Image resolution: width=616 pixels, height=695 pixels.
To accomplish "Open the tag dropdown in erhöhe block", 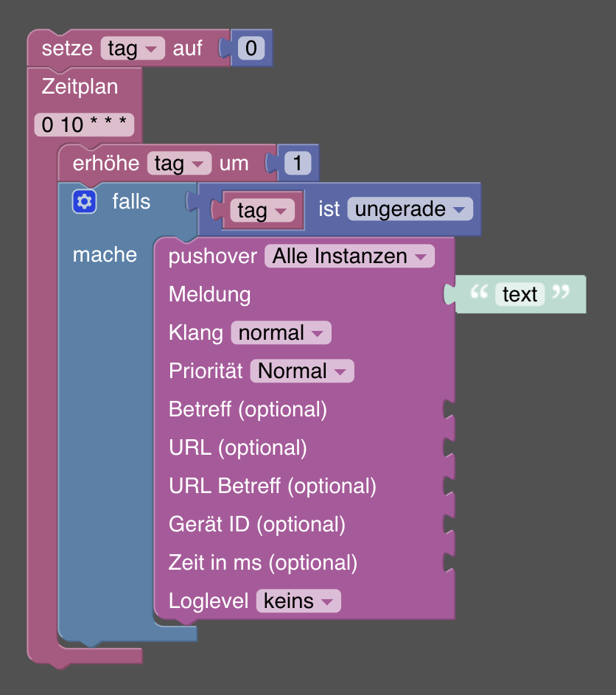I will 179,163.
